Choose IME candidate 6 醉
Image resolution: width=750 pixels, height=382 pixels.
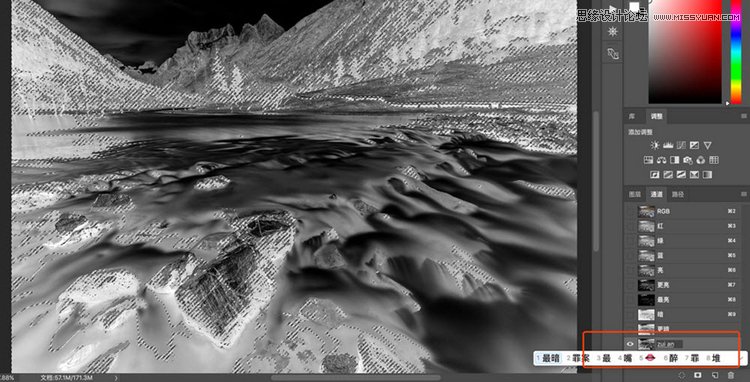pyautogui.click(x=670, y=358)
